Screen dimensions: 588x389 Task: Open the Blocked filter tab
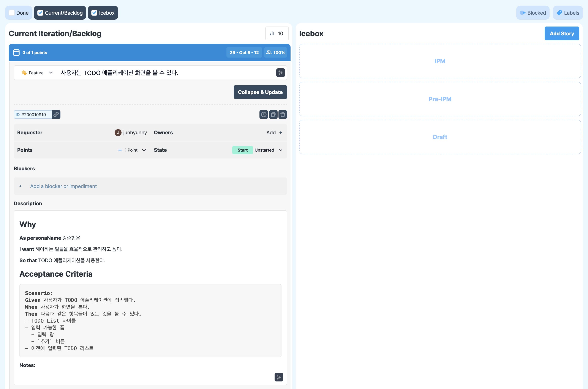pos(533,13)
